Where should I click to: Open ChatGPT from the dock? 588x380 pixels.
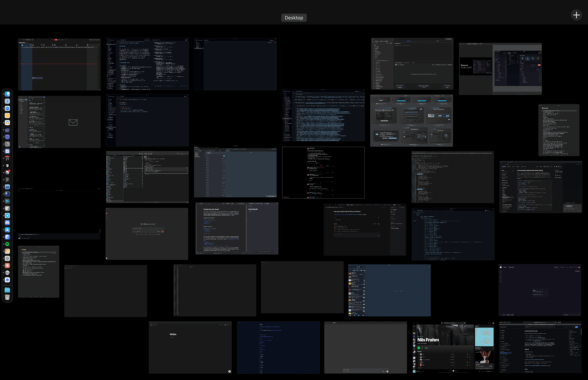click(x=7, y=258)
